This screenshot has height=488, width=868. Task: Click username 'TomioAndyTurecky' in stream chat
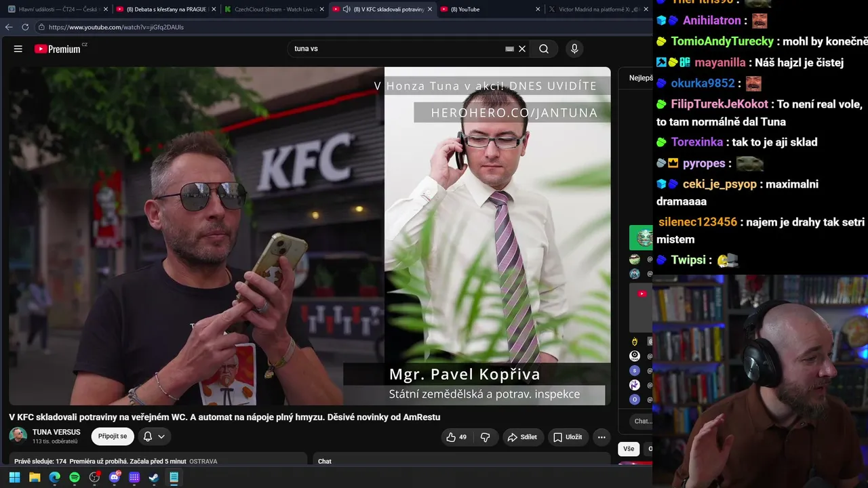point(722,41)
